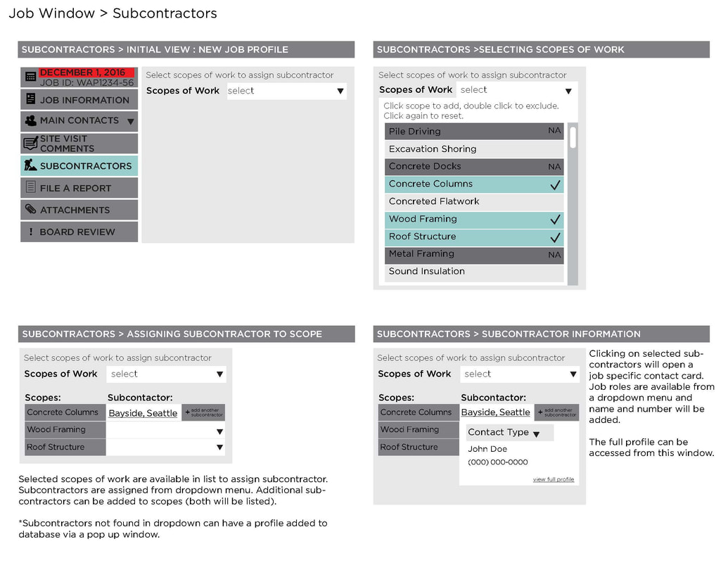
Task: Toggle the Wood Framing scope checkmark
Action: [555, 220]
